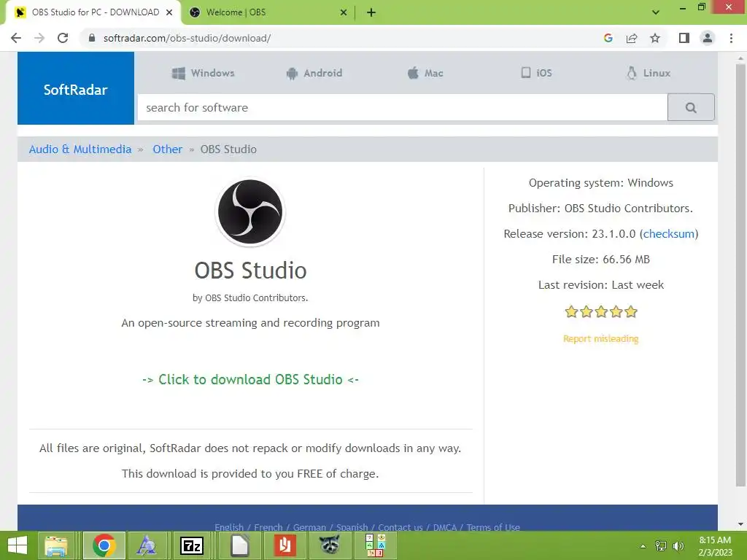Image resolution: width=747 pixels, height=560 pixels.
Task: Click the scrollbar down arrow
Action: (740, 524)
